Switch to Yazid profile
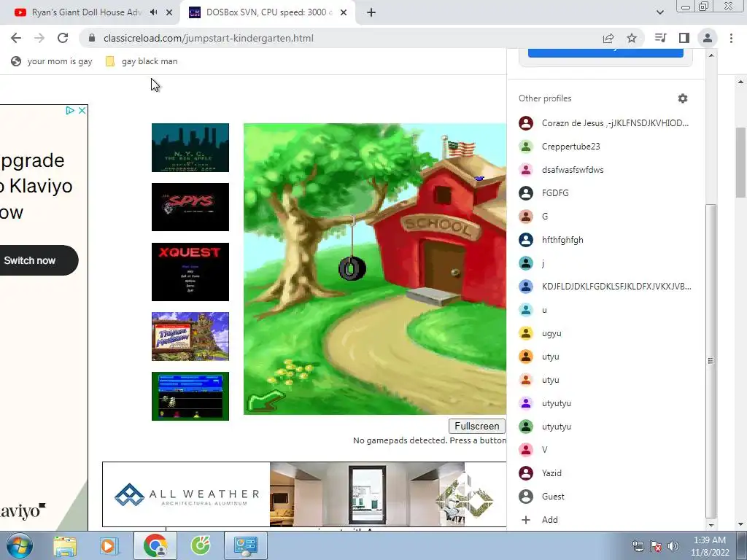747x560 pixels. (605, 472)
